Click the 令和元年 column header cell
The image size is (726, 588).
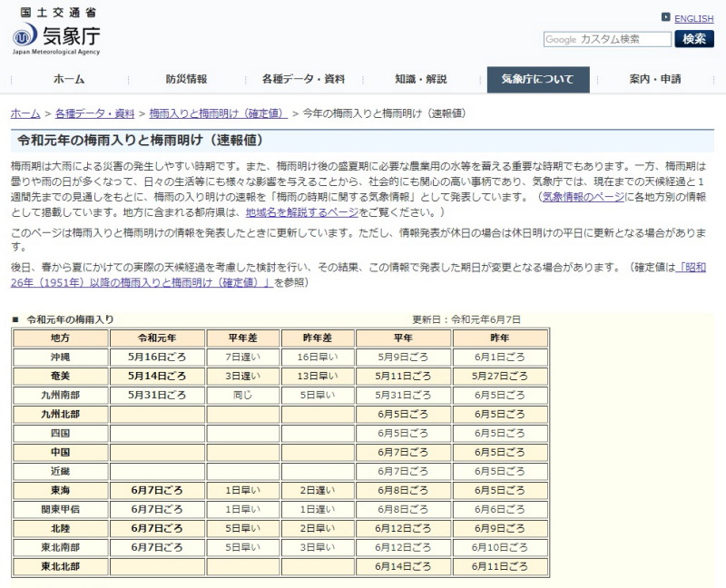[157, 338]
